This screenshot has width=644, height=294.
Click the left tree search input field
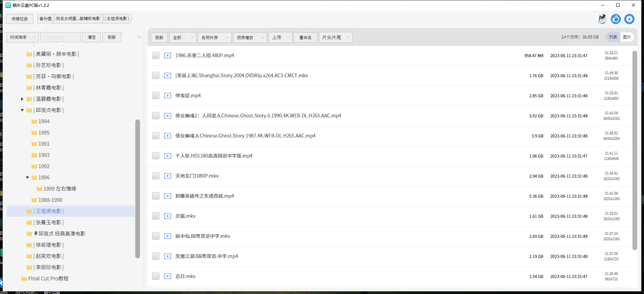(60, 37)
